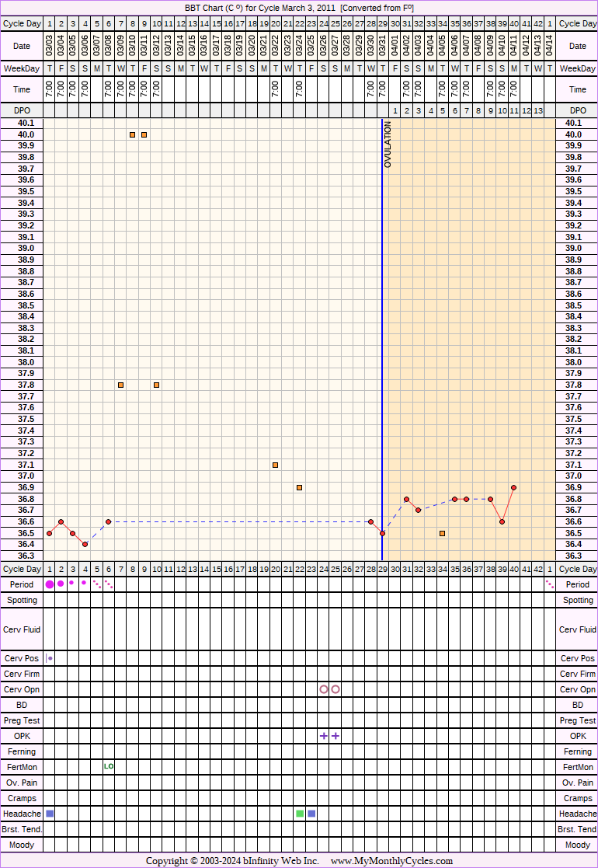Click the large period dot on cycle day 1
The width and height of the screenshot is (598, 868).
[x=50, y=584]
